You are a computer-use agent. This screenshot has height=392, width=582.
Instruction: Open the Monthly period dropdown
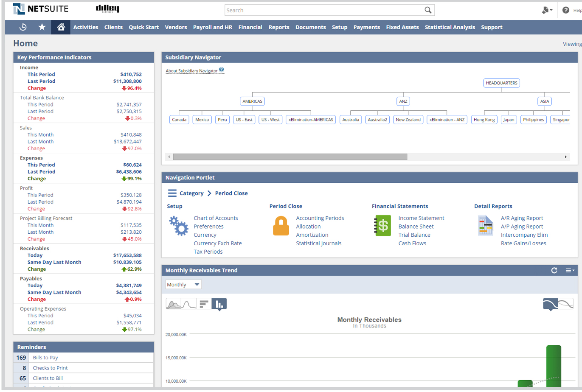(183, 285)
